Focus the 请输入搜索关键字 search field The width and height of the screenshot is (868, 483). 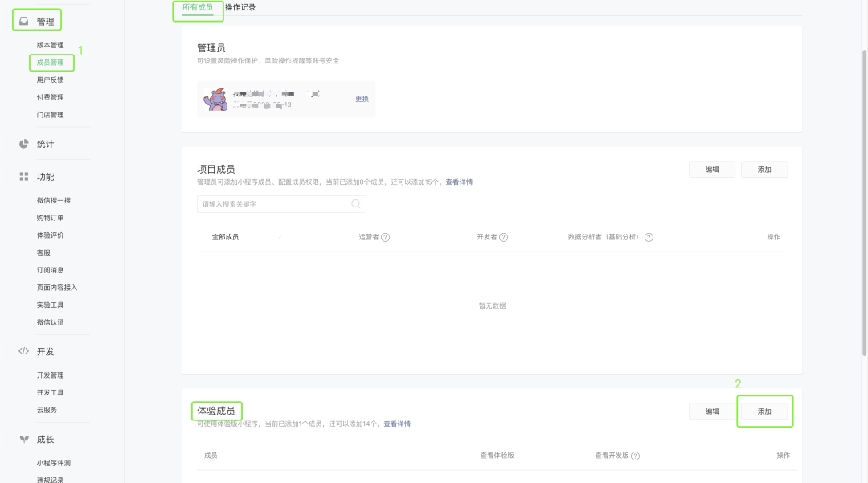coord(281,204)
